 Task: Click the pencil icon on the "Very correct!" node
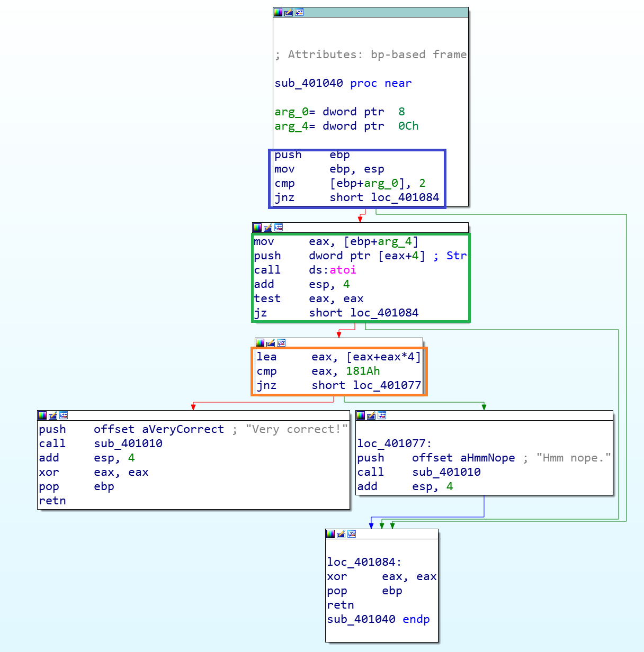(x=53, y=415)
